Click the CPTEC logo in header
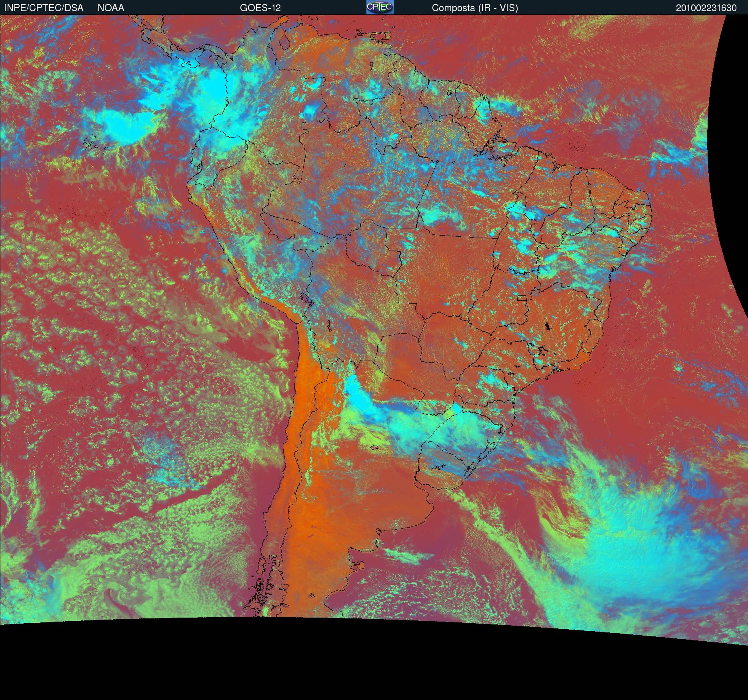This screenshot has width=748, height=700. [x=380, y=7]
